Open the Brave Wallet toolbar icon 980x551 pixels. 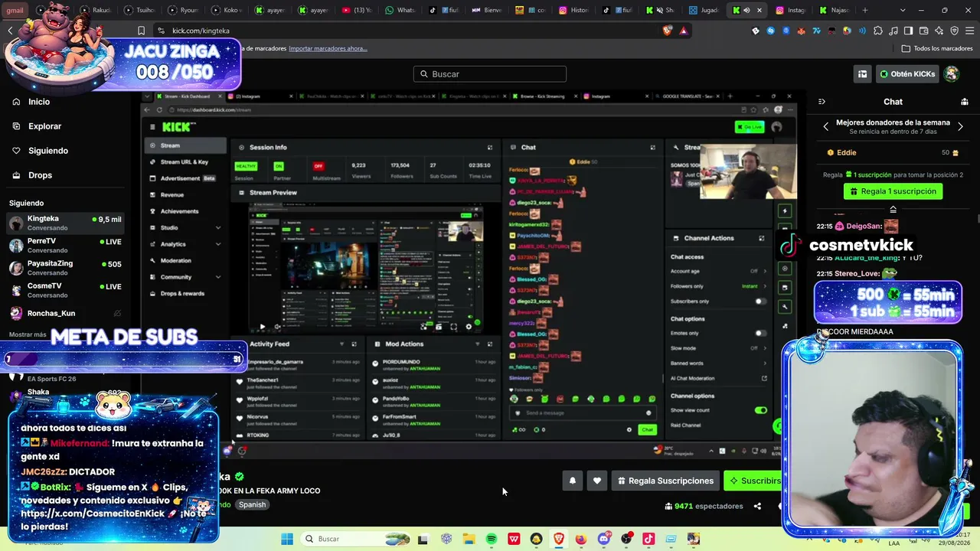924,31
